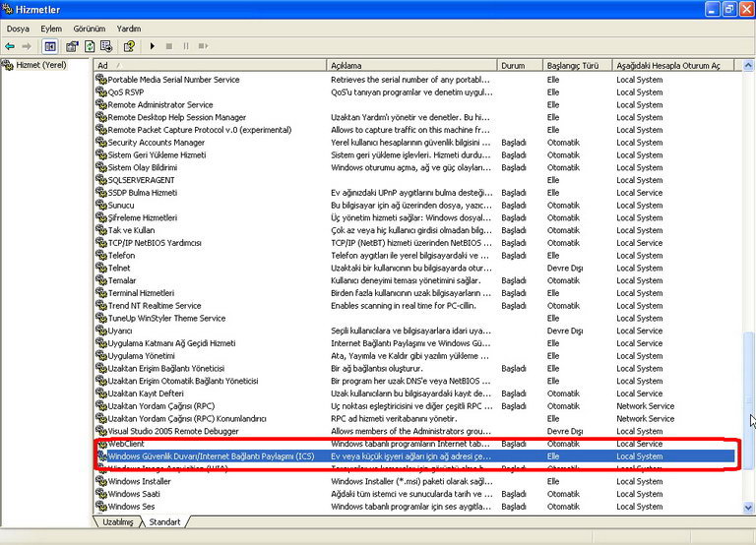The height and width of the screenshot is (545, 756).
Task: Open the Görünüm menu
Action: [x=90, y=29]
